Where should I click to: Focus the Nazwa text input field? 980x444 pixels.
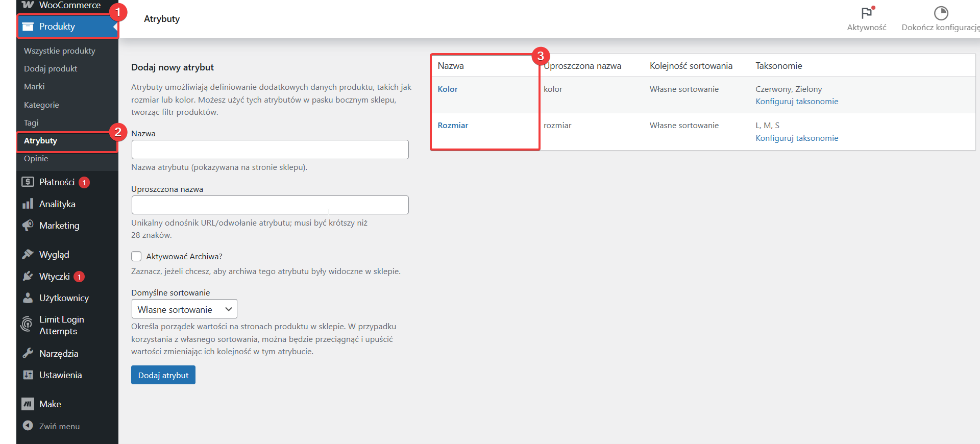(x=270, y=150)
